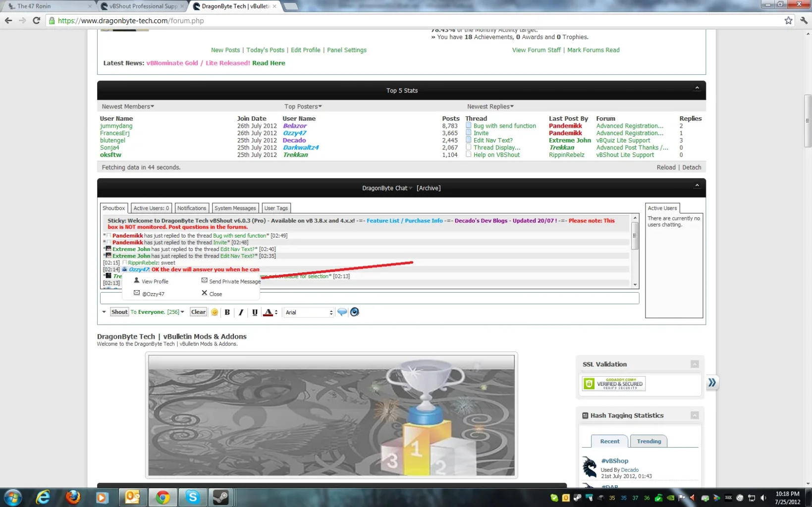Open Skype from the taskbar
Image resolution: width=812 pixels, height=507 pixels.
tap(193, 497)
